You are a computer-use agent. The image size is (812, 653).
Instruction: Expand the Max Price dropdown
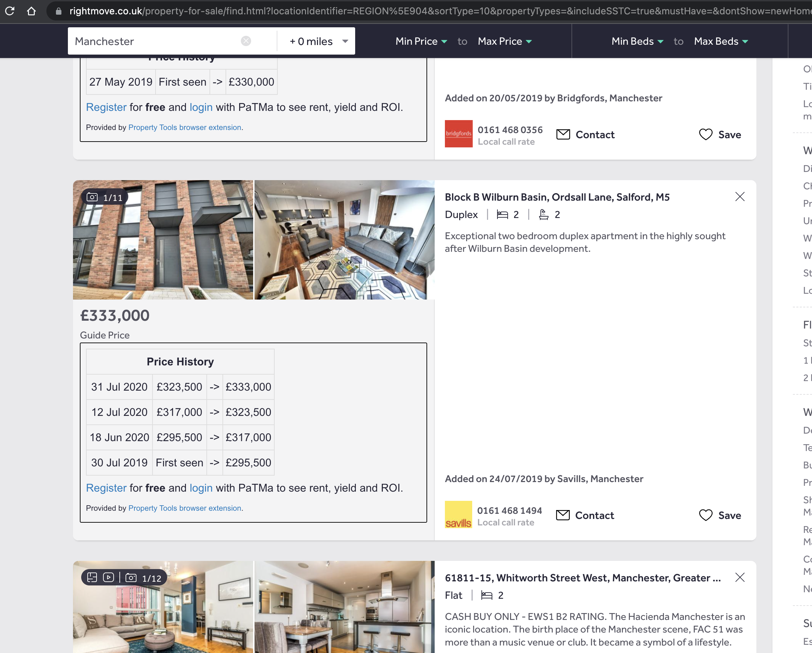click(x=504, y=41)
